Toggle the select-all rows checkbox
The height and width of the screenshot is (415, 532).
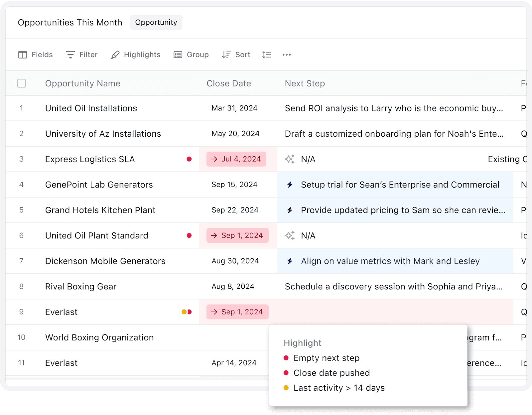coord(22,83)
